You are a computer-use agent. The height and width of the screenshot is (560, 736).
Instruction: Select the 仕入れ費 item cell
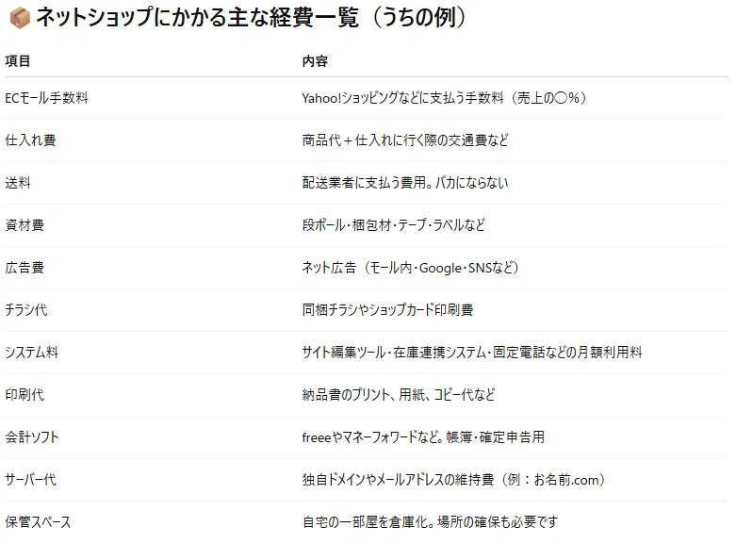click(x=30, y=140)
